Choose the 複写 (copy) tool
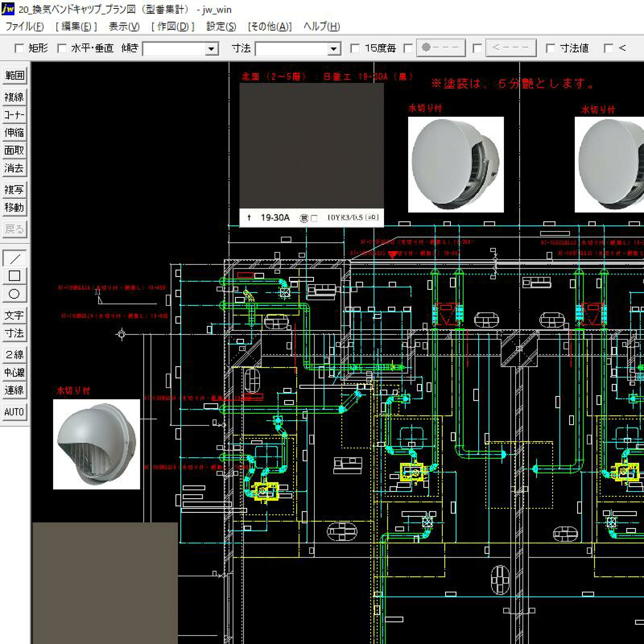 (15, 190)
